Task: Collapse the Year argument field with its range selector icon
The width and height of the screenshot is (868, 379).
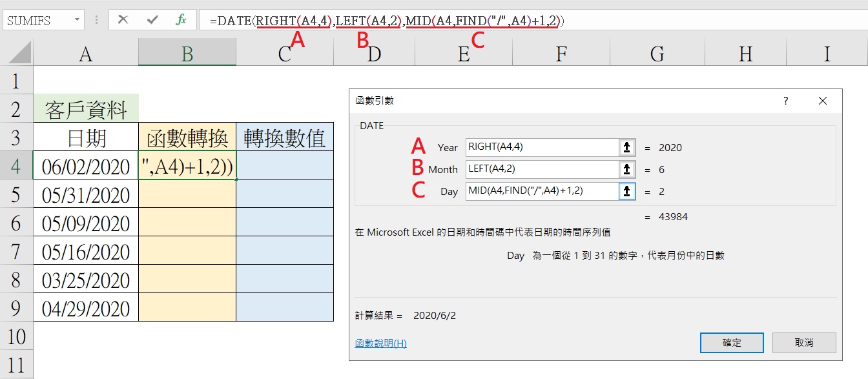Action: click(625, 147)
